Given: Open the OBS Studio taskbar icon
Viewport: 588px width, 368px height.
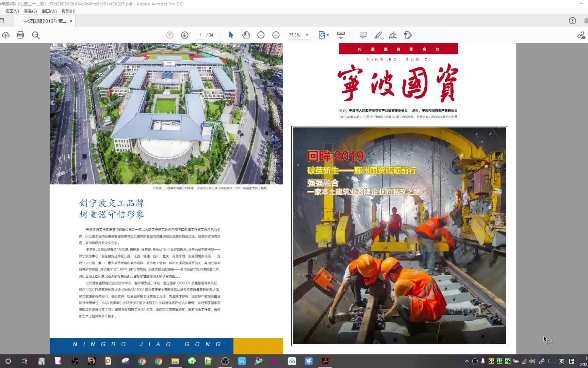Looking at the screenshot, I should 225,361.
